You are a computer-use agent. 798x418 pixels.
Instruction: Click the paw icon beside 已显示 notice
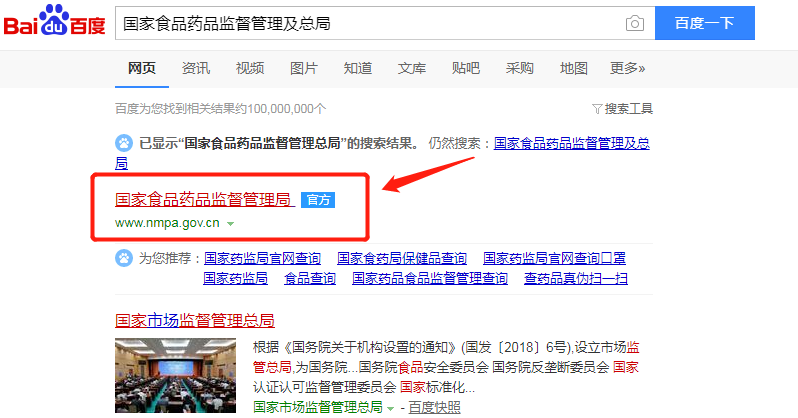(x=124, y=143)
